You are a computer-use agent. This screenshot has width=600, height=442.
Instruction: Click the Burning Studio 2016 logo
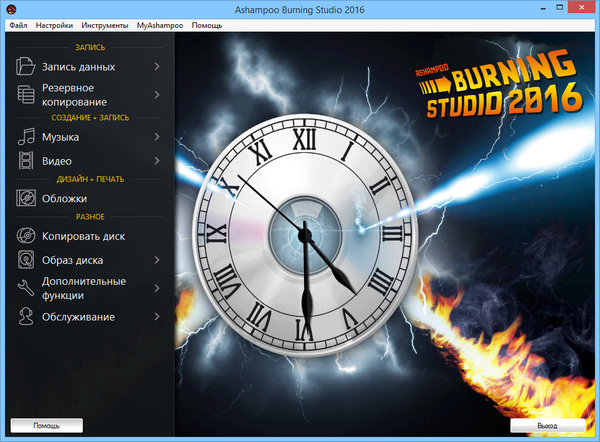[x=497, y=86]
